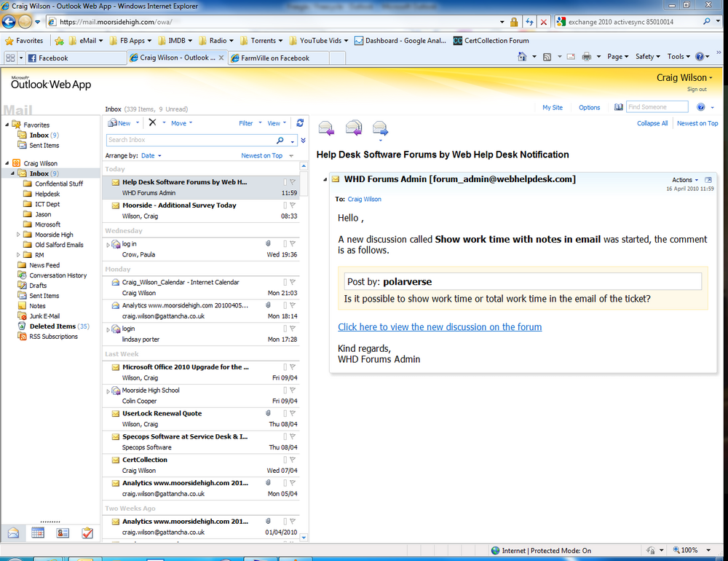The width and height of the screenshot is (728, 561).
Task: Open the IE Quick Tabs button
Action: (9, 58)
